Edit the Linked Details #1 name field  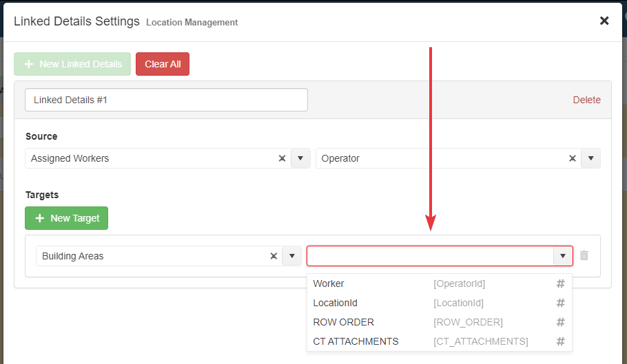coord(166,100)
